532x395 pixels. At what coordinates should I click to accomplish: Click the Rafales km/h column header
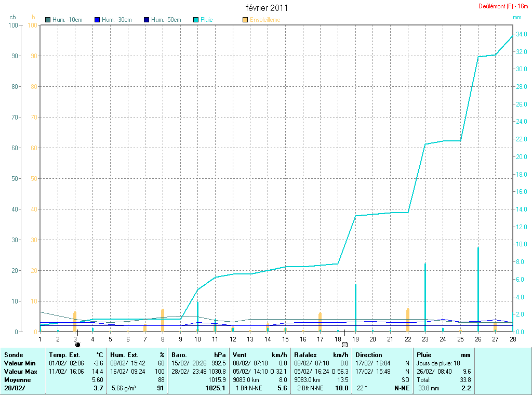point(322,354)
